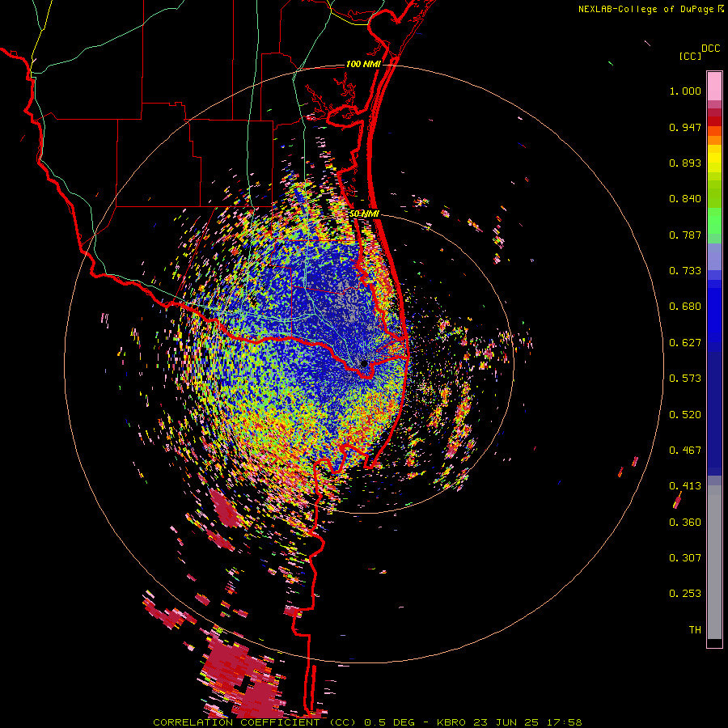Click the 0.360 scale value
Image resolution: width=728 pixels, height=728 pixels.
pyautogui.click(x=685, y=523)
